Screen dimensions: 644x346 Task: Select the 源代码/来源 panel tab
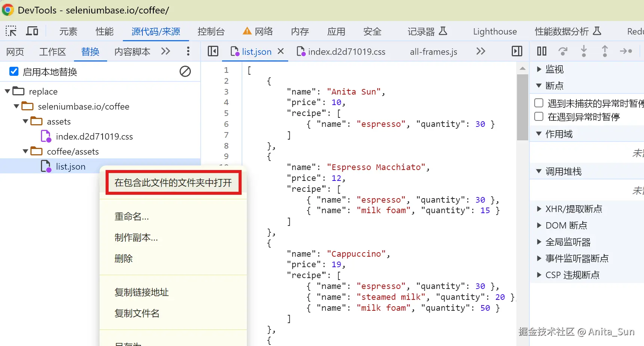(156, 32)
